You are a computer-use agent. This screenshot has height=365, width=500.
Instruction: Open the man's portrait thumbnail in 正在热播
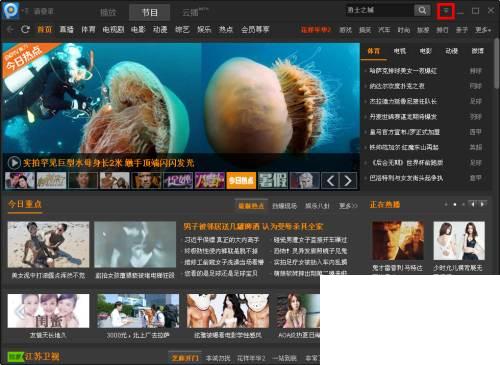(x=398, y=240)
